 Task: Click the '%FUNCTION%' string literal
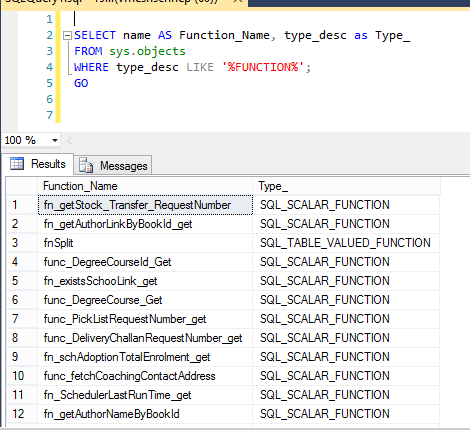coord(263,67)
